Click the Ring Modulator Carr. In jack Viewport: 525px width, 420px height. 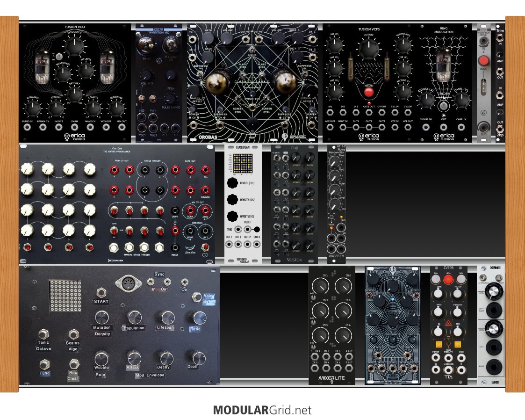point(461,127)
